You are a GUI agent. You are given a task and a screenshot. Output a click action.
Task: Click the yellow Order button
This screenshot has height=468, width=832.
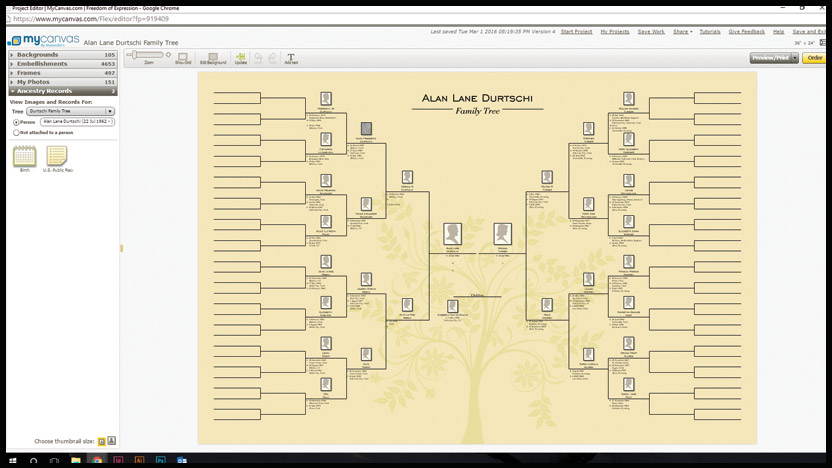click(x=814, y=58)
